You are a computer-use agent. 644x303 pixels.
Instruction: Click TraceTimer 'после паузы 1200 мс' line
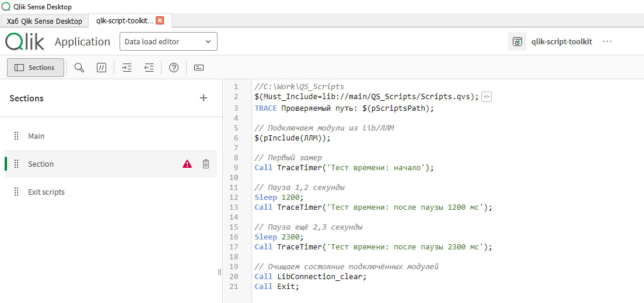coord(373,207)
